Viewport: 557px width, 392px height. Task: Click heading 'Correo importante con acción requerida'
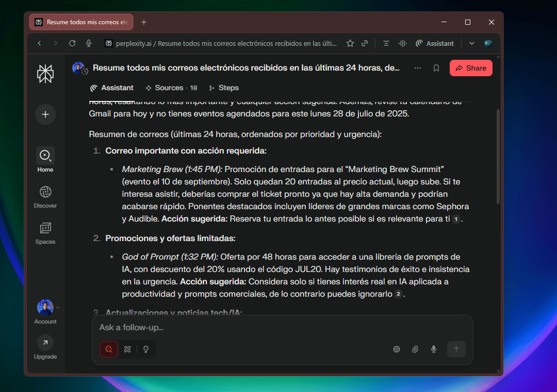(186, 151)
